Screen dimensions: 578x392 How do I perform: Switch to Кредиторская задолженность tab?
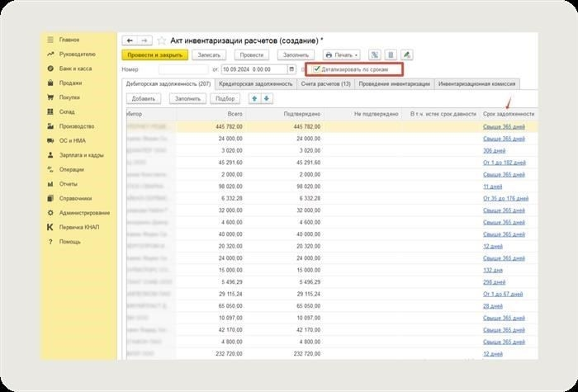[255, 84]
